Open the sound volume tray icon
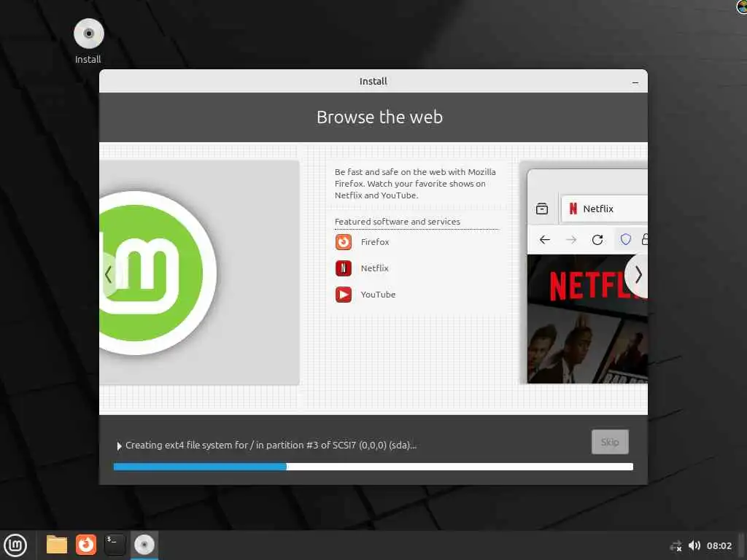The image size is (747, 560). pyautogui.click(x=694, y=545)
